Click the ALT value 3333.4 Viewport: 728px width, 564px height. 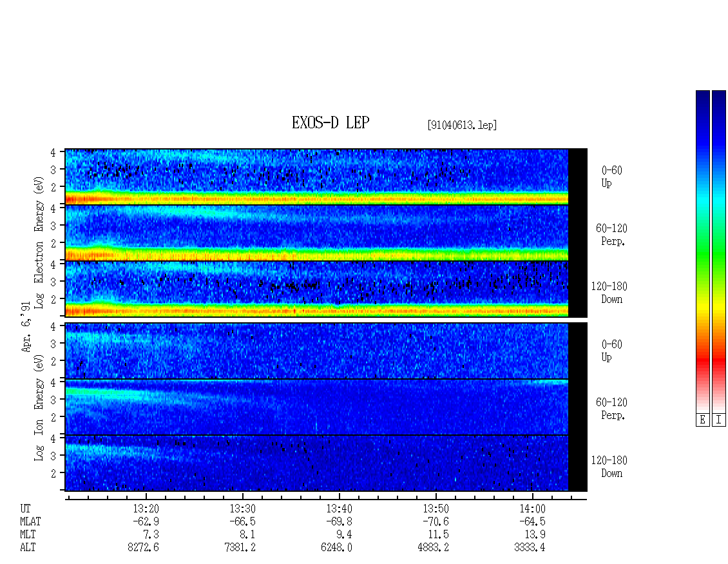(530, 547)
